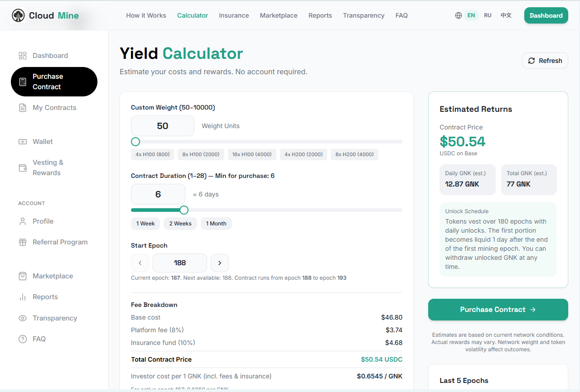The image size is (580, 392).
Task: Switch language to 中文
Action: click(x=506, y=15)
